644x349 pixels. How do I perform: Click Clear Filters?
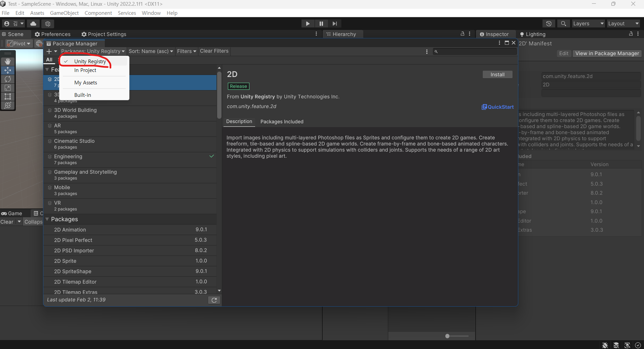click(x=214, y=51)
